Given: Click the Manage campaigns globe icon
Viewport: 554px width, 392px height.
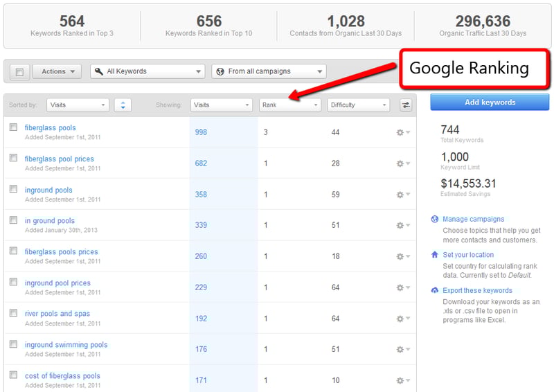Looking at the screenshot, I should click(435, 219).
